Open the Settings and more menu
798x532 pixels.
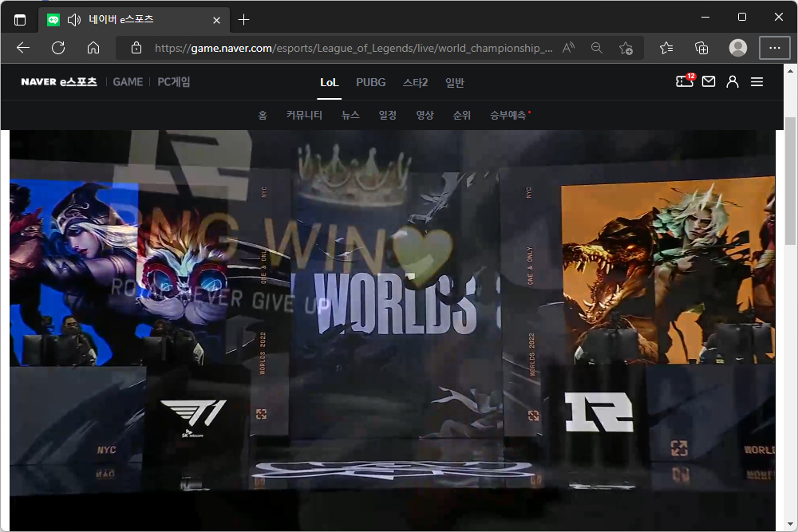pos(775,48)
